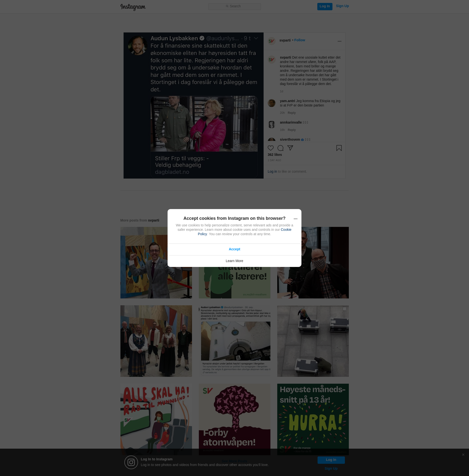Open synagogue tweet post thumbnail
This screenshot has height=476, width=469.
click(x=234, y=341)
